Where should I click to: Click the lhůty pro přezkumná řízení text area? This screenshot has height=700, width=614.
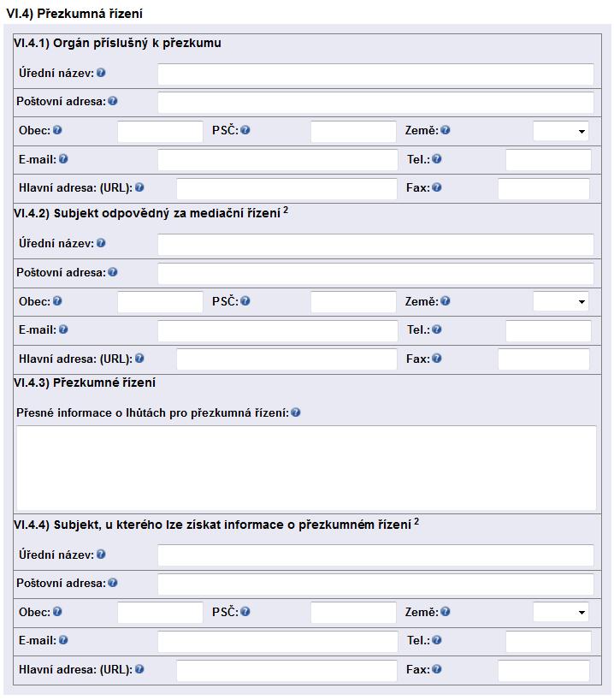306,468
